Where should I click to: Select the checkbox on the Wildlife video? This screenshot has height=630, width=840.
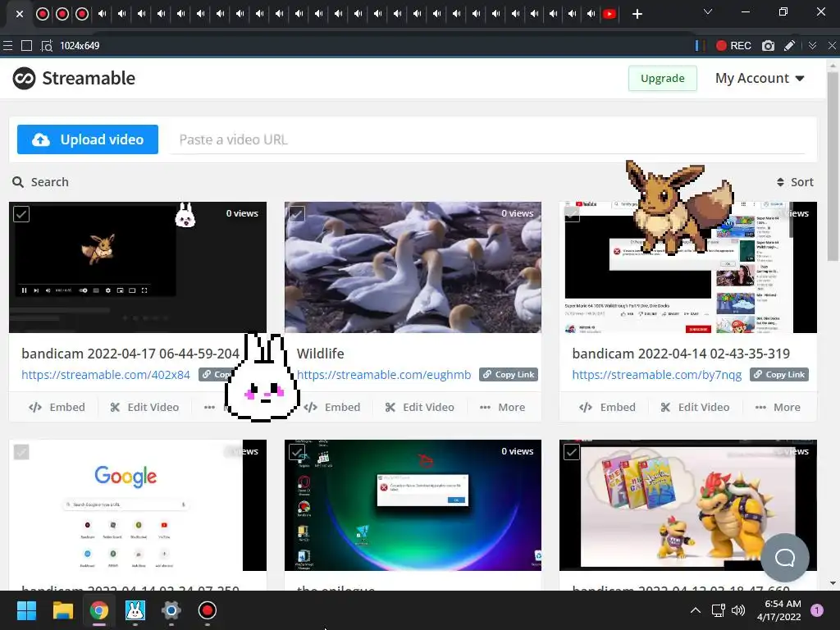click(x=297, y=214)
